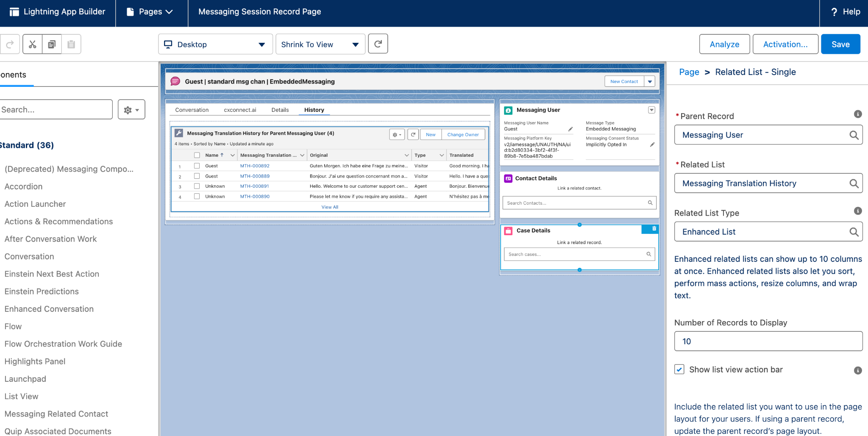Click the wrench icon of Translation History
The height and width of the screenshot is (436, 868).
179,133
